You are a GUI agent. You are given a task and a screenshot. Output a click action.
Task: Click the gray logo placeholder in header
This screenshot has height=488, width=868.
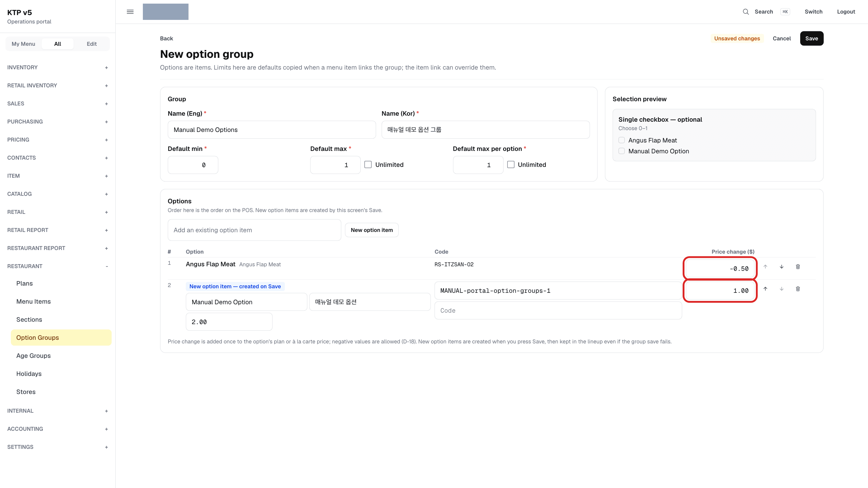165,12
